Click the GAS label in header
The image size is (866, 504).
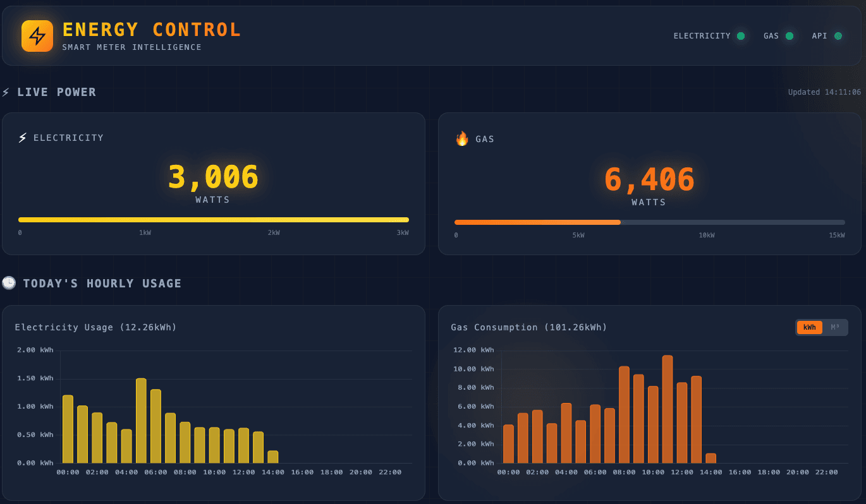tap(771, 36)
